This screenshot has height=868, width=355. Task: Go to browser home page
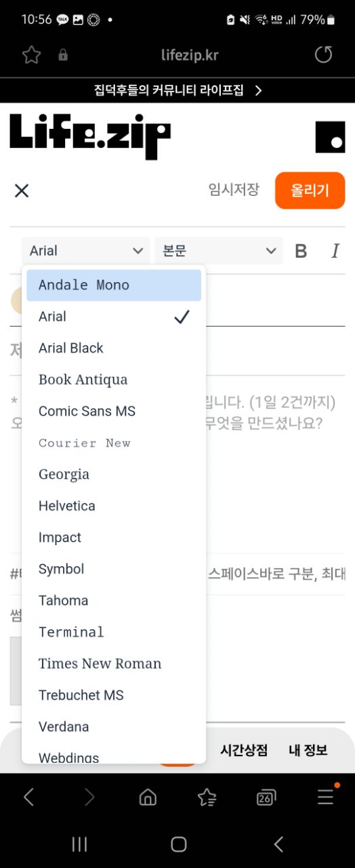(x=148, y=797)
